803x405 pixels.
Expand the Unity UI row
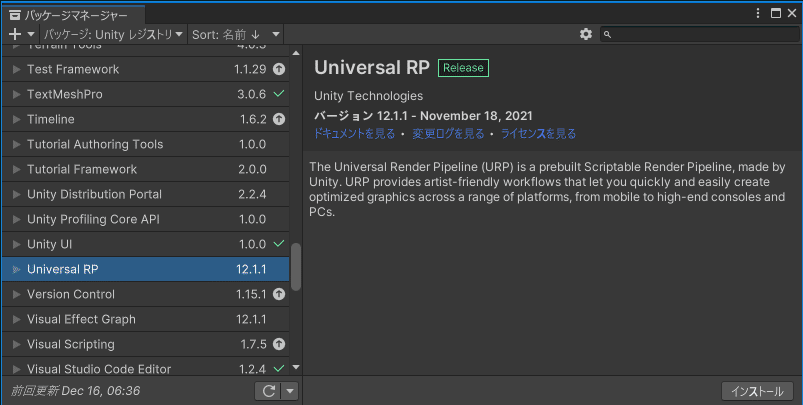tap(16, 244)
